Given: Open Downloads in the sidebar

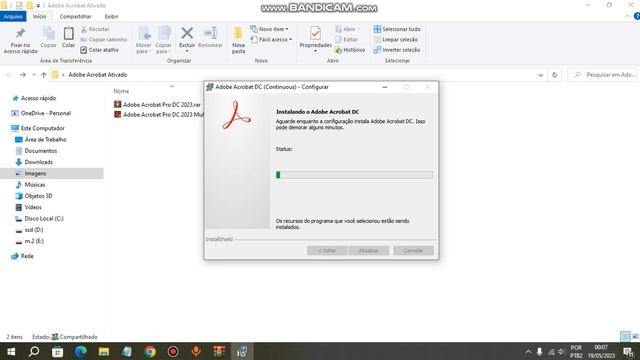Looking at the screenshot, I should click(34, 162).
